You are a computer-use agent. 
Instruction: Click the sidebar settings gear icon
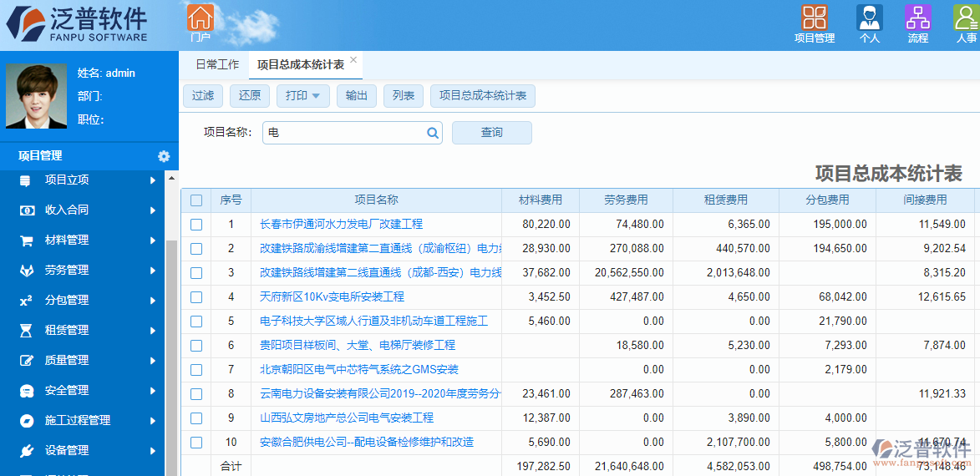pyautogui.click(x=164, y=156)
